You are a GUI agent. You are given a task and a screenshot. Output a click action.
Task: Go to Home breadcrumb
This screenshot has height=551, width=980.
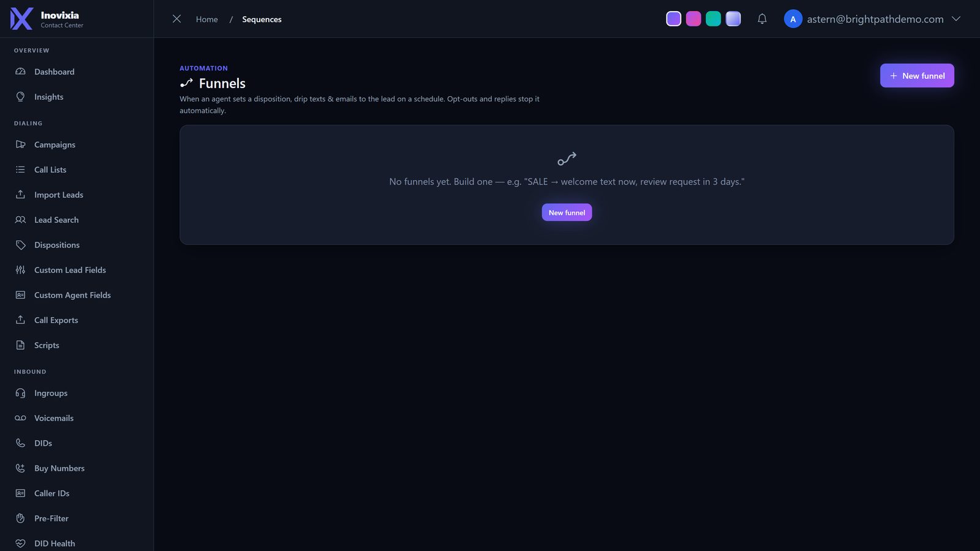[x=206, y=20]
